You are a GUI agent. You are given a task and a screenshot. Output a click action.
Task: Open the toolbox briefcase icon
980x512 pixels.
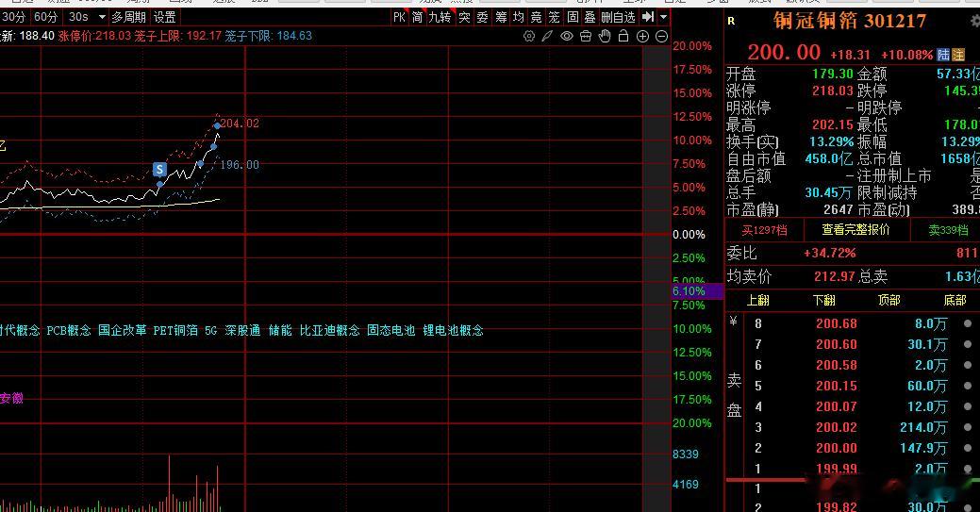pyautogui.click(x=586, y=36)
